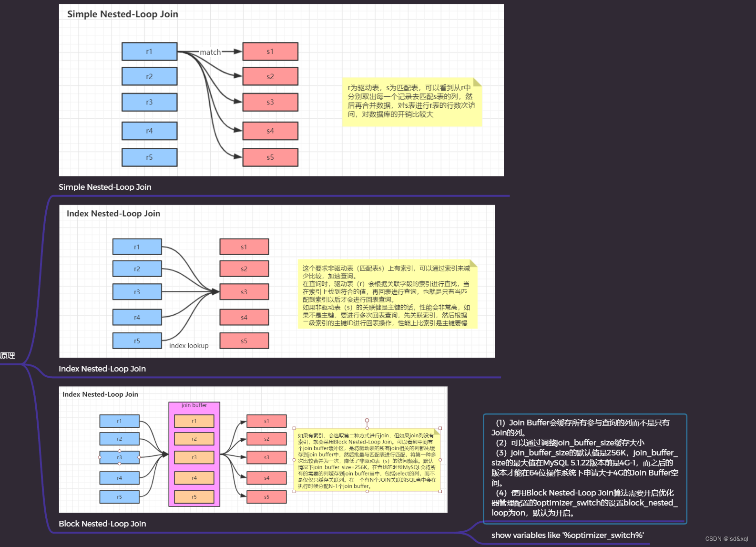This screenshot has width=756, height=547.
Task: Click the title text in the bottom Block diagram
Action: [100, 394]
